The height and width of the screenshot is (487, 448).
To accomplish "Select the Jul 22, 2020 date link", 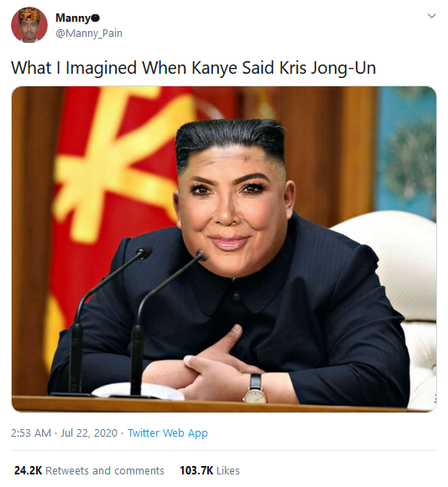I will [x=89, y=433].
